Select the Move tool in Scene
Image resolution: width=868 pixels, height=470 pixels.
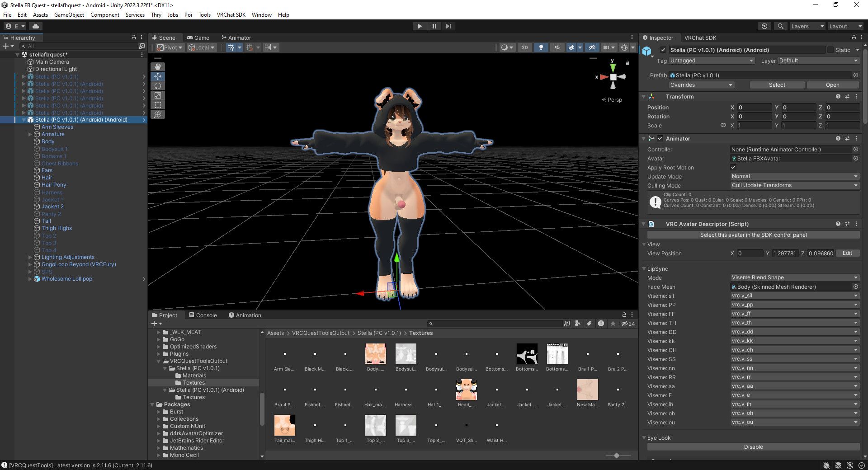click(157, 76)
